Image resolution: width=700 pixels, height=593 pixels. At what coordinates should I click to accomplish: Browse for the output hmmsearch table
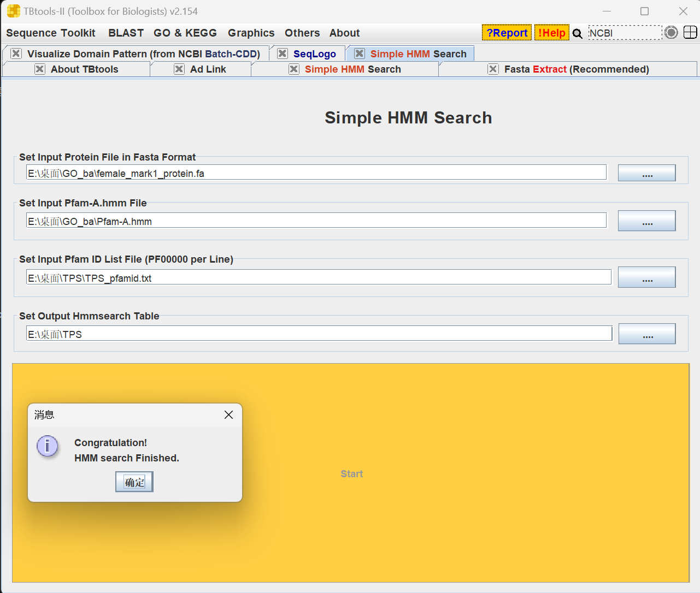(x=647, y=334)
